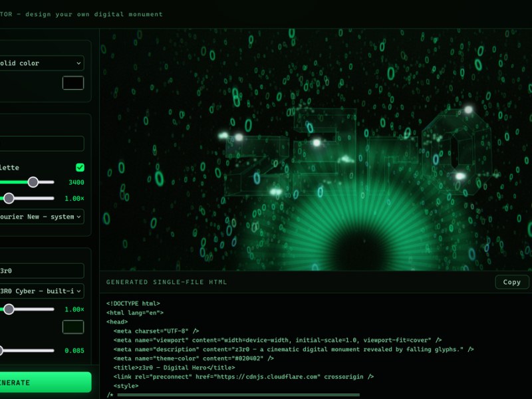Pick the black color swatch under Solid color
The width and height of the screenshot is (532, 399).
pos(73,82)
